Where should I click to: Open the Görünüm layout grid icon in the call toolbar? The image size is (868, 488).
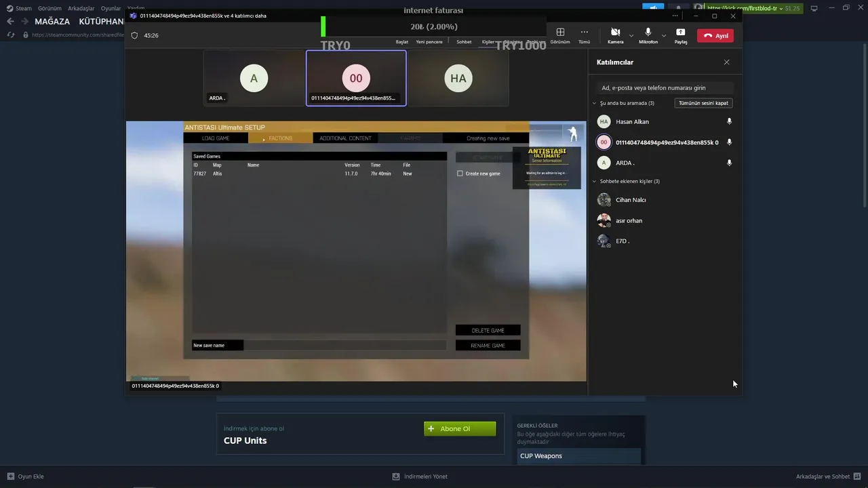[x=560, y=32]
